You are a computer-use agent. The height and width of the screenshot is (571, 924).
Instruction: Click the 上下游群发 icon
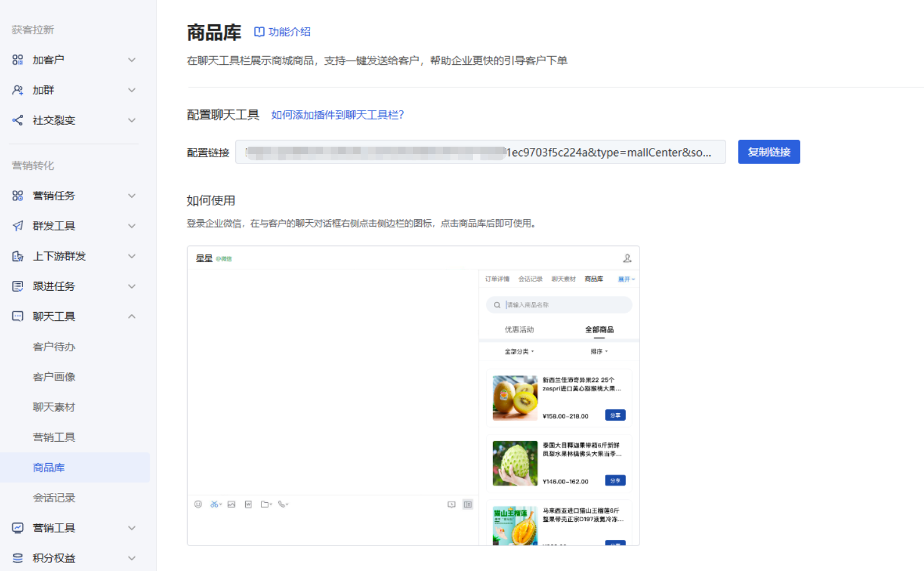17,256
